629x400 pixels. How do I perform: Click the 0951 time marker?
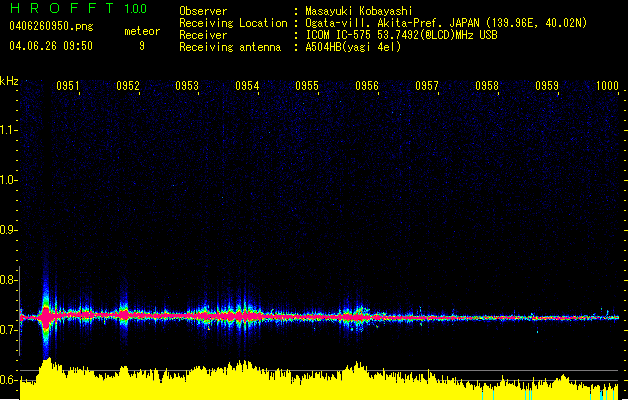click(x=68, y=85)
